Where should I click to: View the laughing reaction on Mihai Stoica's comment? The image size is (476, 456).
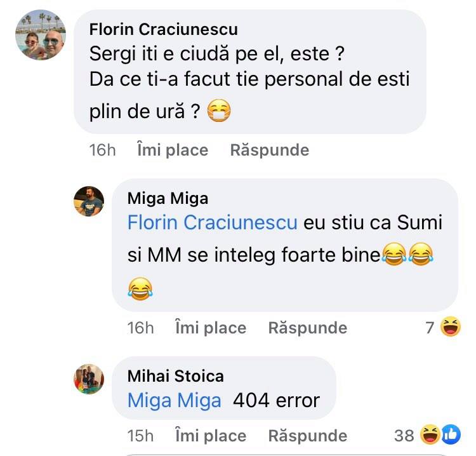pyautogui.click(x=430, y=436)
